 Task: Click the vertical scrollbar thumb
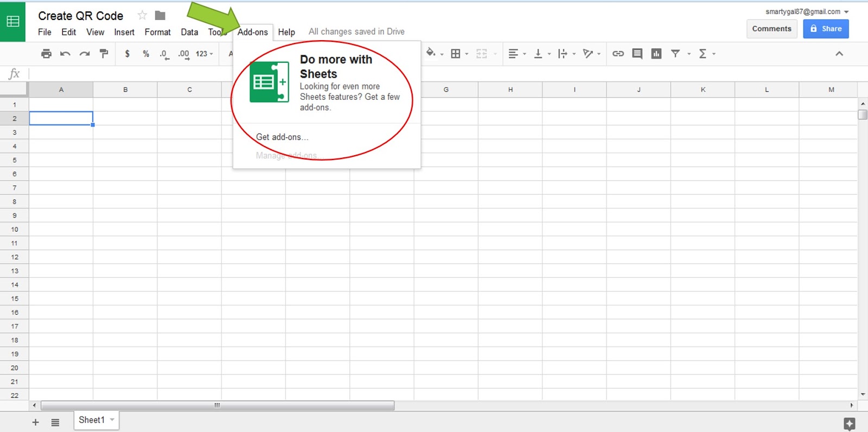[863, 115]
